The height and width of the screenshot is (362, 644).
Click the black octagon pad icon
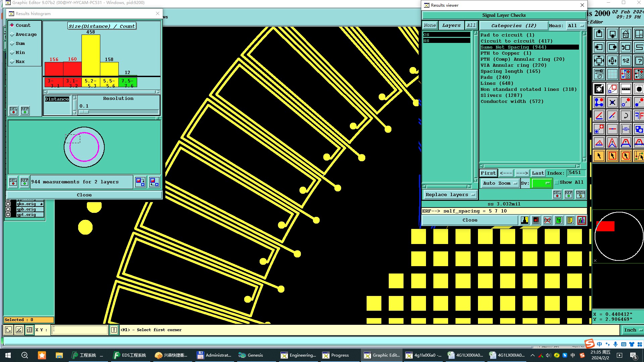(x=639, y=89)
